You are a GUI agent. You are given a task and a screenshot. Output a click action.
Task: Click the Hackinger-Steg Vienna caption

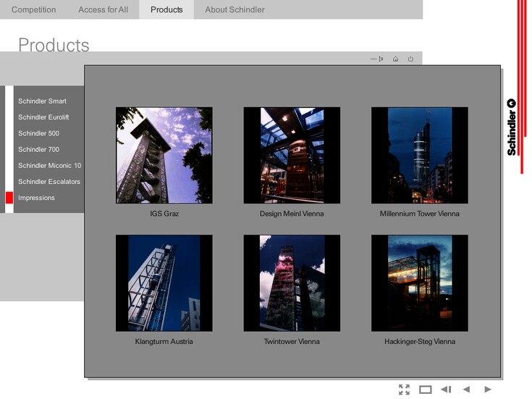click(420, 341)
